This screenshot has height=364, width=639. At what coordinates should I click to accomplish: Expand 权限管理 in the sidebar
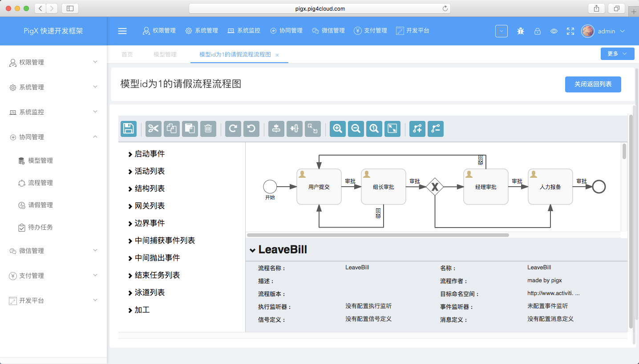point(53,62)
